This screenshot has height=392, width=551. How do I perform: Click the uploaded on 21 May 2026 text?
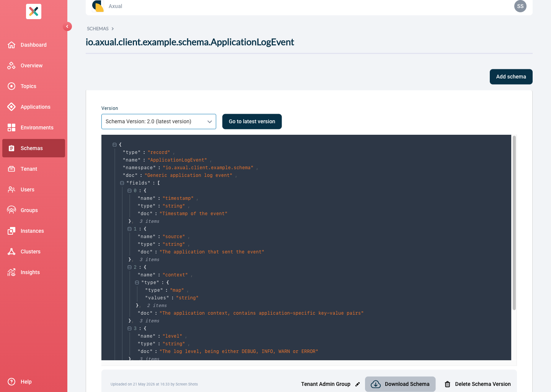pos(154,384)
